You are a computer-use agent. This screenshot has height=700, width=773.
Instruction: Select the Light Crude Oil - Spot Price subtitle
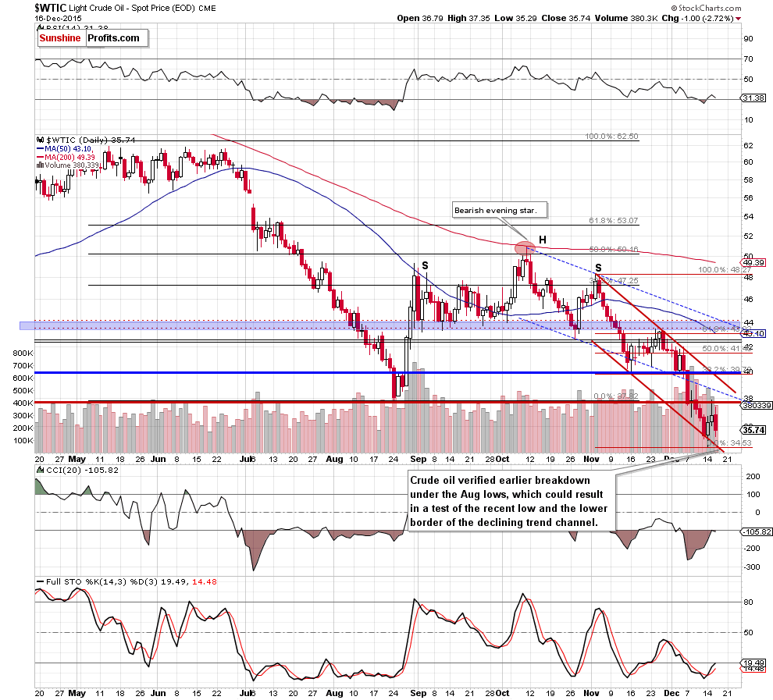[x=130, y=9]
